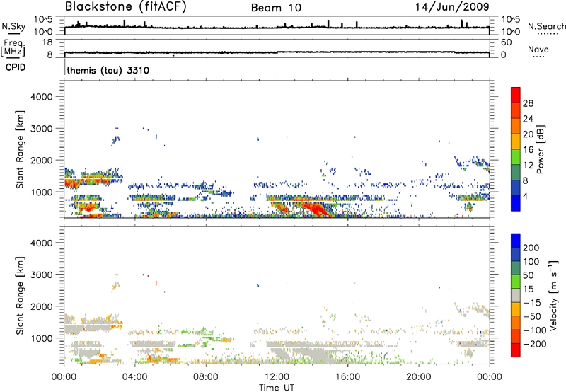The image size is (566, 392).
Task: Select the 'themis (tau) 3310' mode text
Action: point(108,70)
